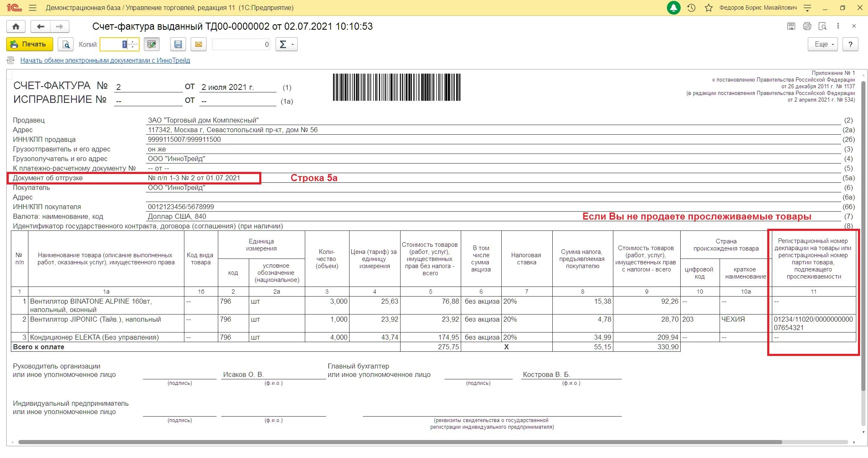The image size is (868, 458).
Task: Click the yellow Печать button
Action: [x=30, y=44]
